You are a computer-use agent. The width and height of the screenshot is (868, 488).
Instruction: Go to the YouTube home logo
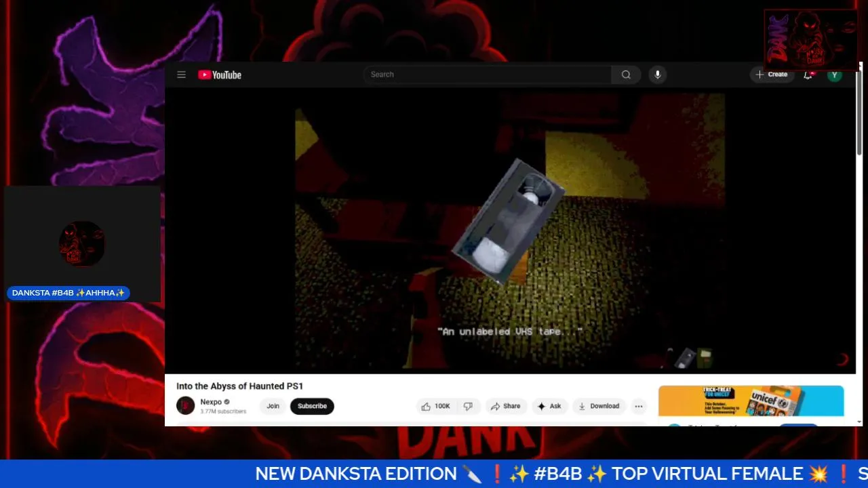click(220, 75)
